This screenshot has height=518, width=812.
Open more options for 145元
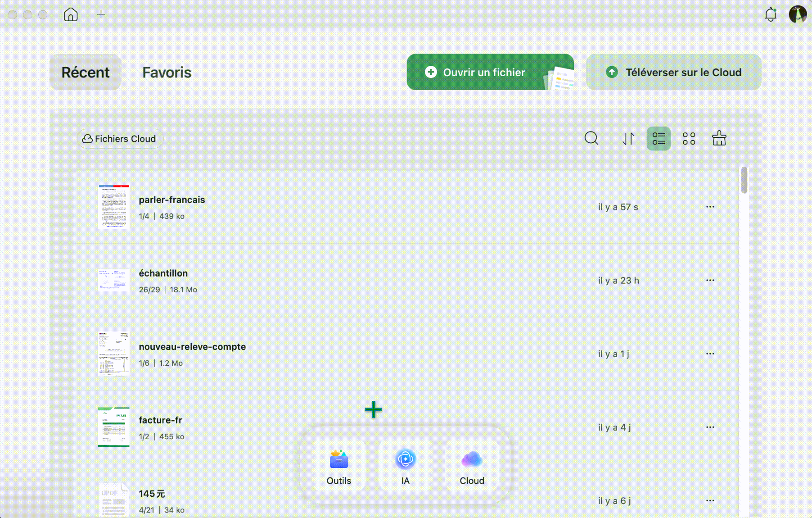click(x=710, y=500)
